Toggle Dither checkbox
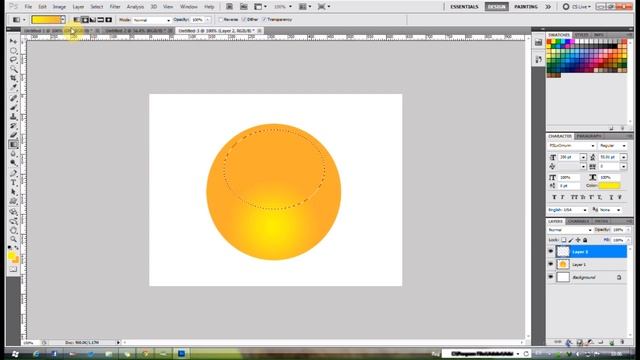The image size is (640, 360). [x=244, y=20]
